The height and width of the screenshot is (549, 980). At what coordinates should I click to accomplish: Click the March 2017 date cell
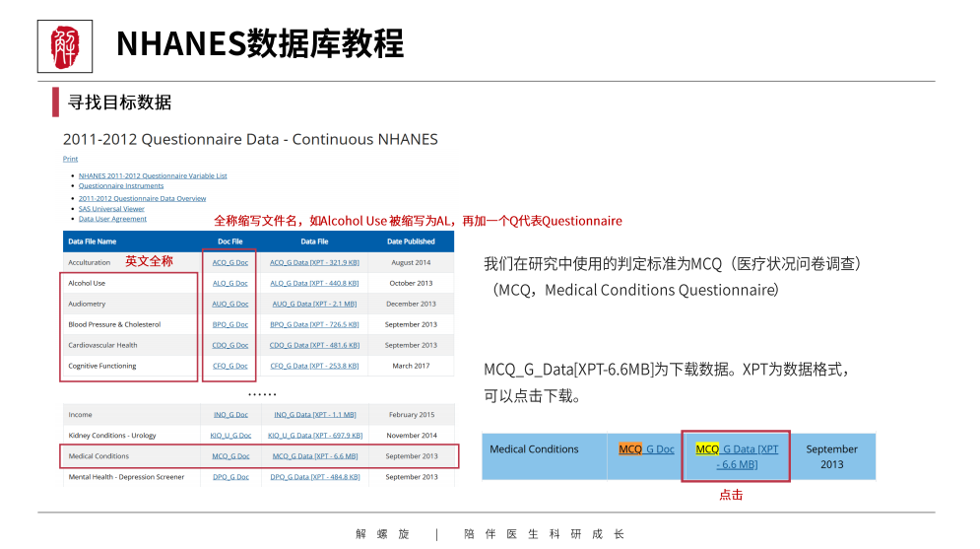411,366
